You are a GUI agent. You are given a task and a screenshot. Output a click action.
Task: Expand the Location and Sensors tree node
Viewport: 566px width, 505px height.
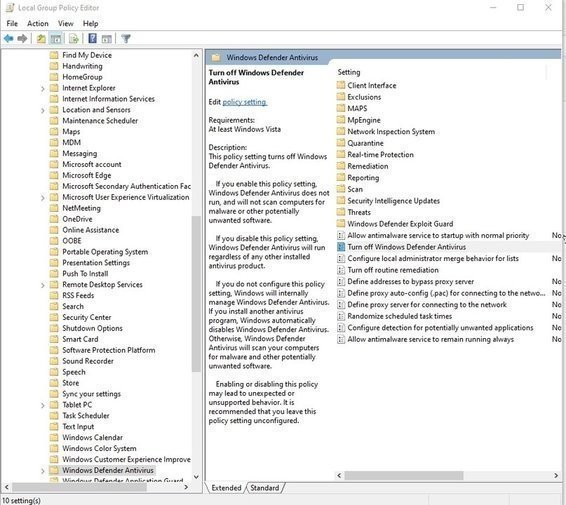(x=43, y=110)
